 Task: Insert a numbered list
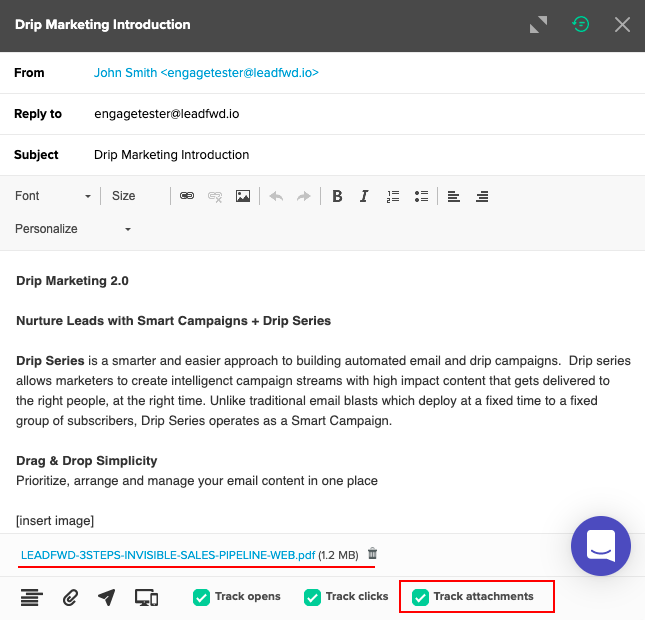coord(393,196)
